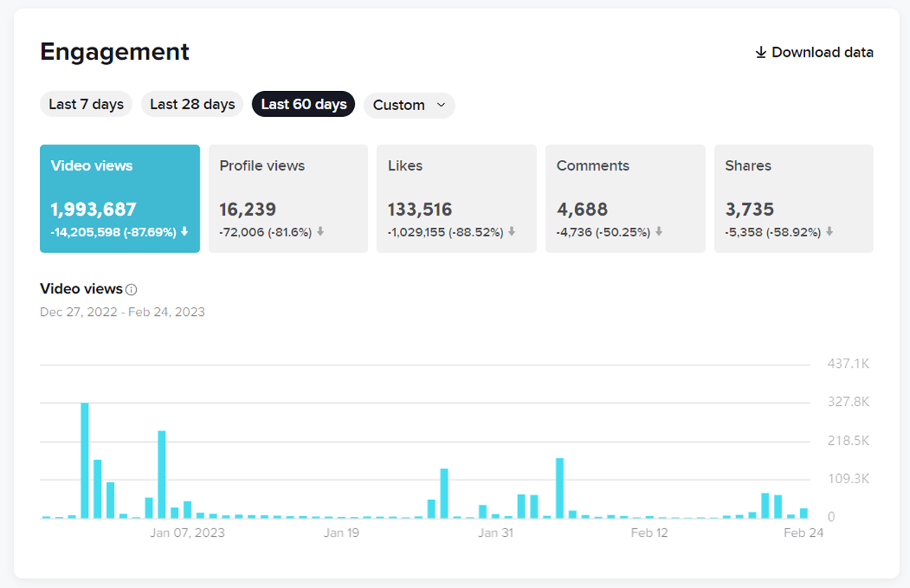This screenshot has width=910, height=588.
Task: Click the Feb 24 label on chart axis
Action: pyautogui.click(x=804, y=533)
